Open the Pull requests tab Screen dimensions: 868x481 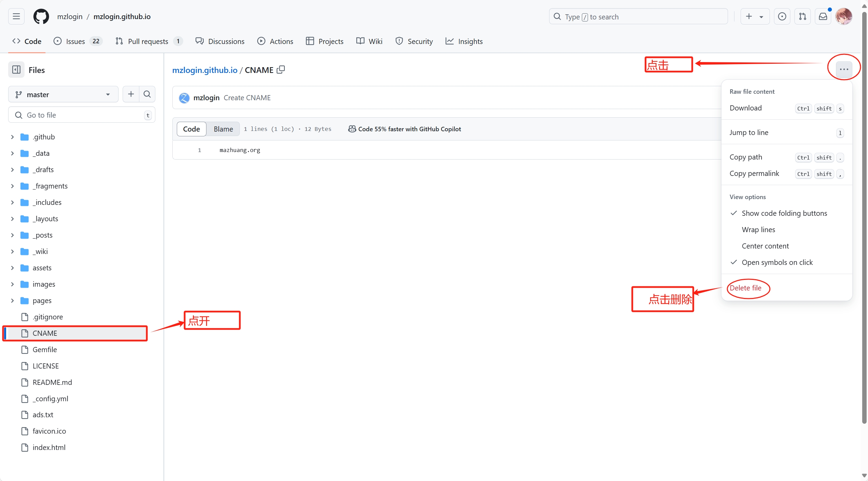tap(149, 41)
